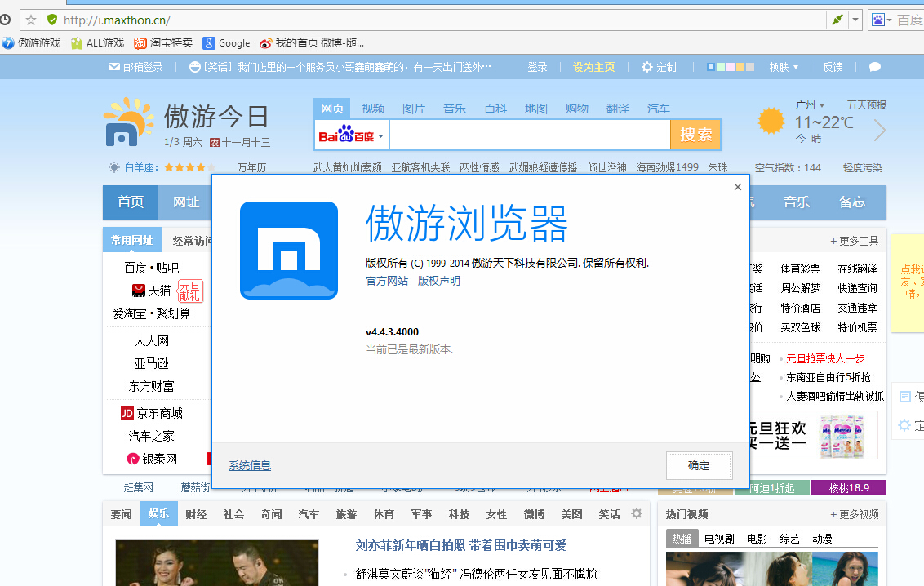924x586 pixels.
Task: Click 登录 in the page top bar
Action: (537, 67)
